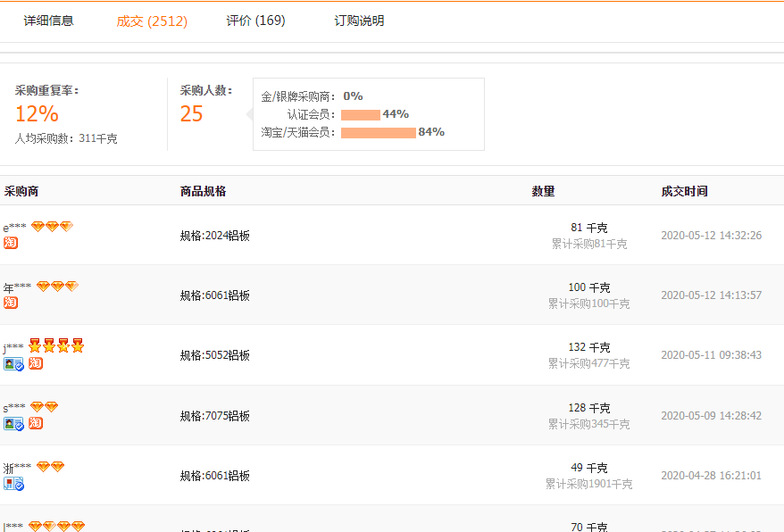
Task: Click timestamp 2020-05-12 14:13:57
Action: tap(711, 295)
